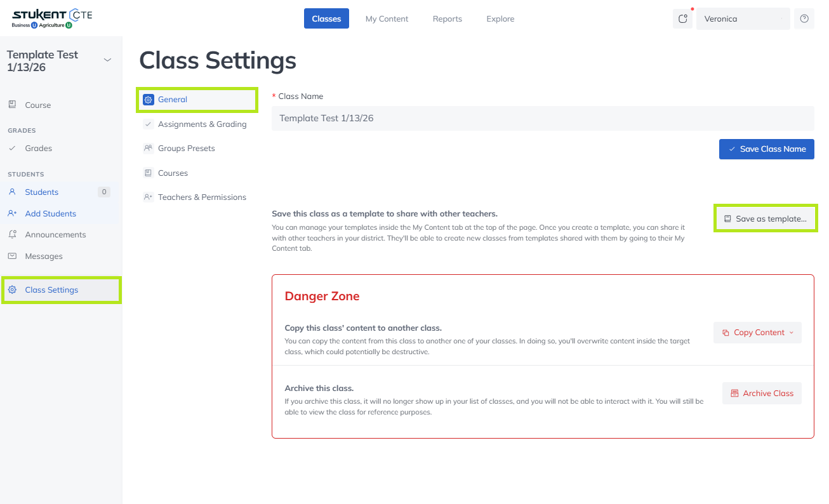Open the Veronica user account dropdown
The width and height of the screenshot is (829, 504).
pyautogui.click(x=743, y=19)
